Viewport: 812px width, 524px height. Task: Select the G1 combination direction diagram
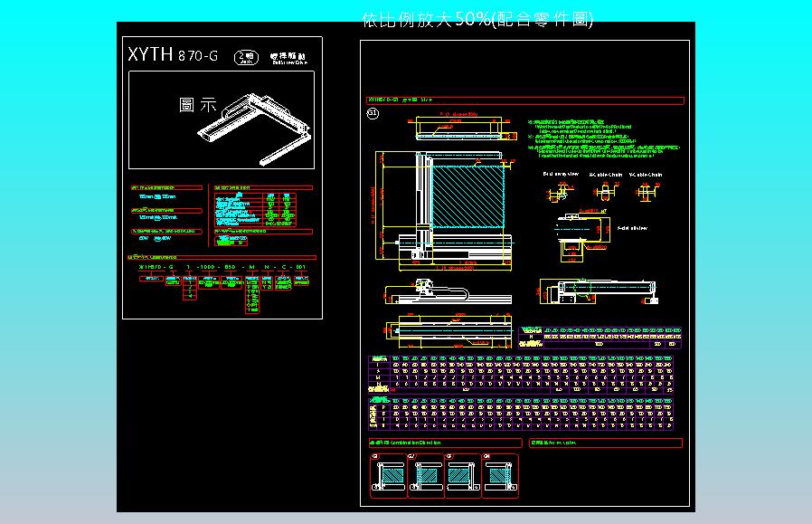point(389,476)
